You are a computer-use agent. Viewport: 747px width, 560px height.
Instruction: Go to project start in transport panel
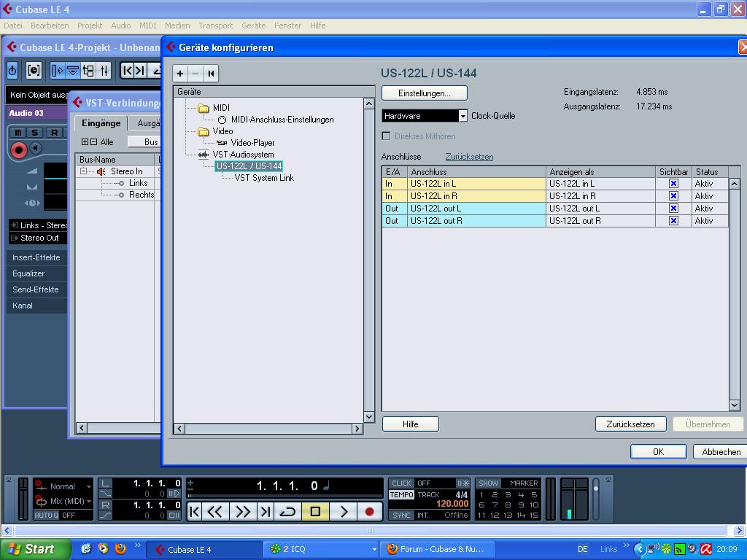pos(194,512)
